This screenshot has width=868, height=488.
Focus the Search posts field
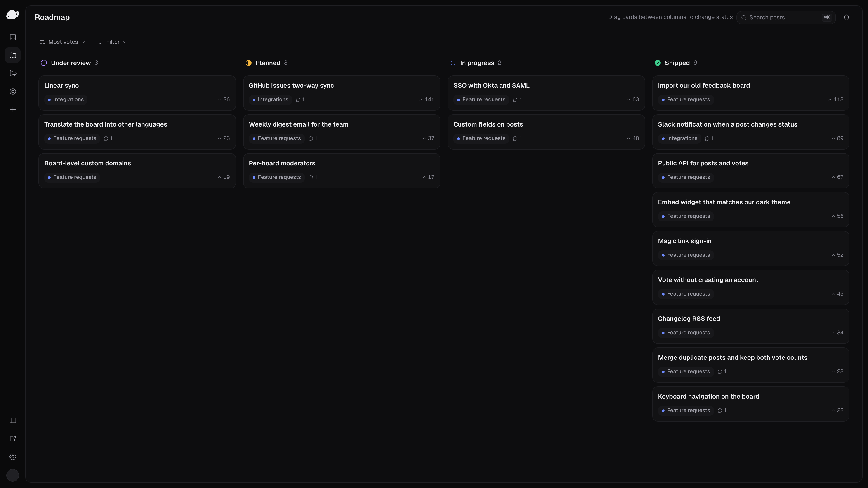(x=786, y=18)
